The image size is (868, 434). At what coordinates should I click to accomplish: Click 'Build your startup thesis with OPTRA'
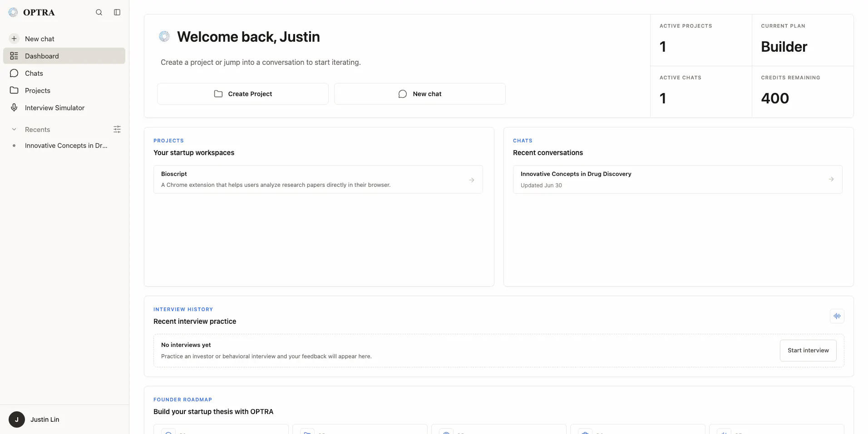[213, 412]
